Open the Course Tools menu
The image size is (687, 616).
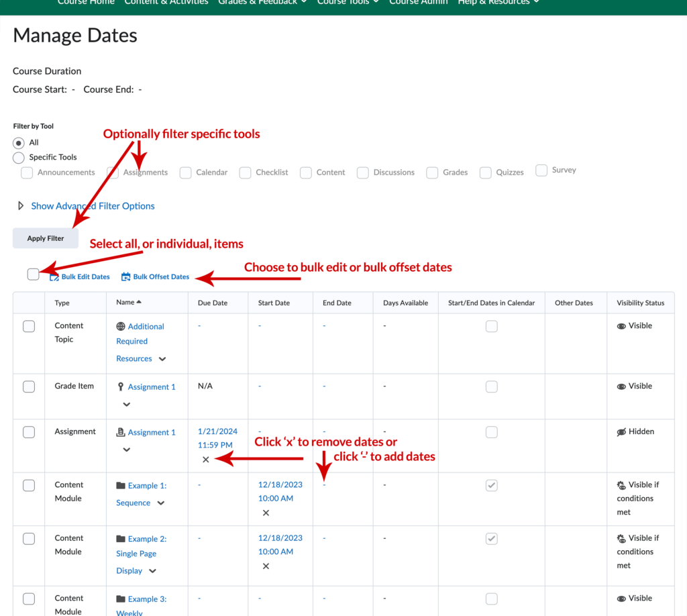click(348, 3)
